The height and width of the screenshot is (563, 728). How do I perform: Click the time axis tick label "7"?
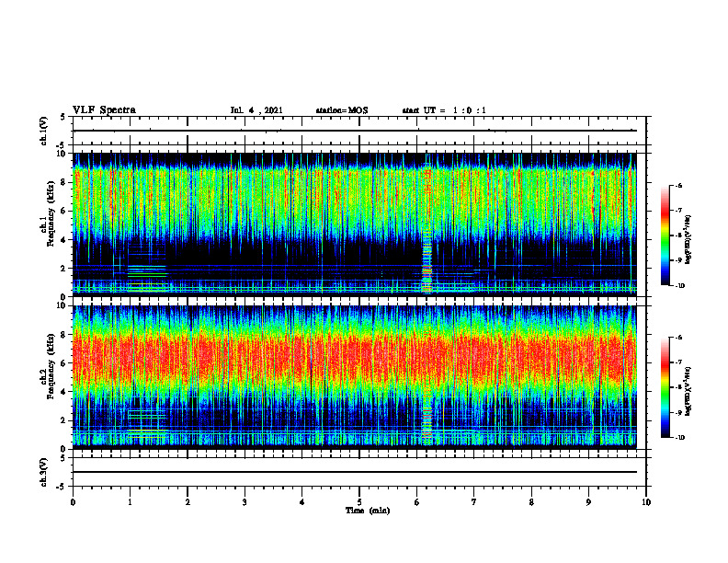474,502
